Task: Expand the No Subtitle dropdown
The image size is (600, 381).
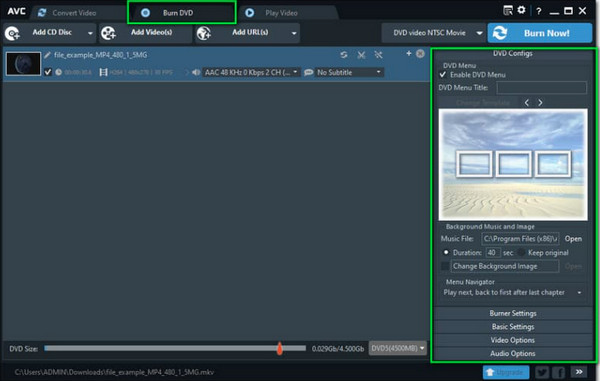Action: (348, 72)
